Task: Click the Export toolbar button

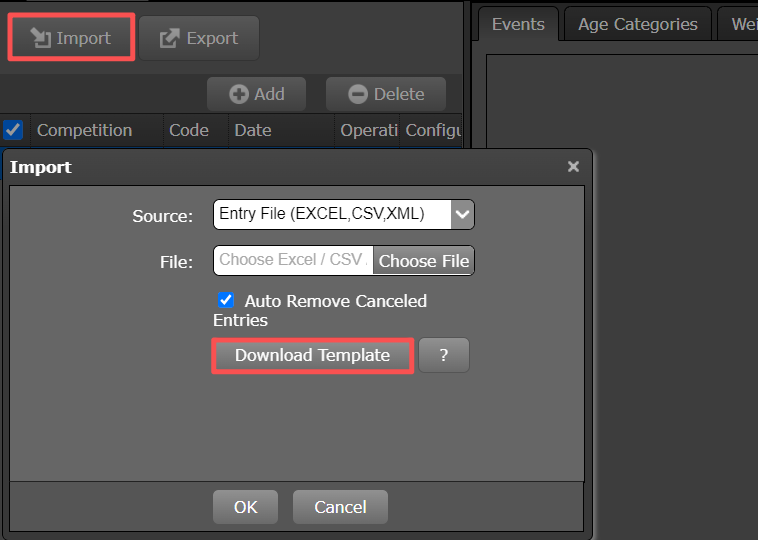Action: pos(199,38)
